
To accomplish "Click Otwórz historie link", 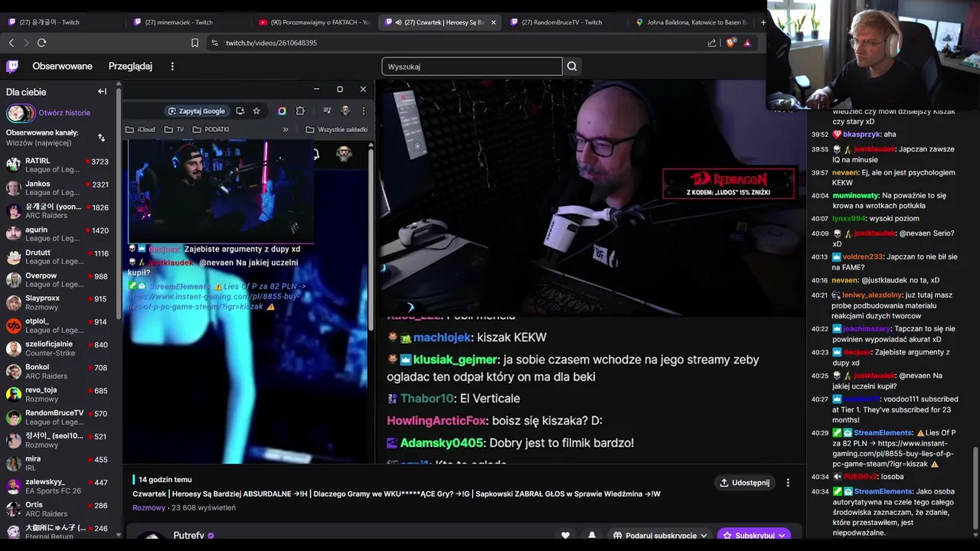I will (x=64, y=112).
